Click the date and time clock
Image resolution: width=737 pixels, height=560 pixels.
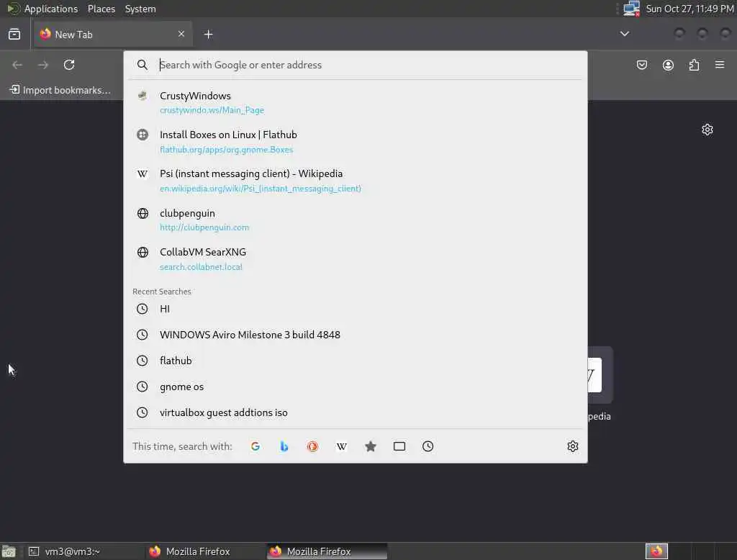pyautogui.click(x=689, y=9)
